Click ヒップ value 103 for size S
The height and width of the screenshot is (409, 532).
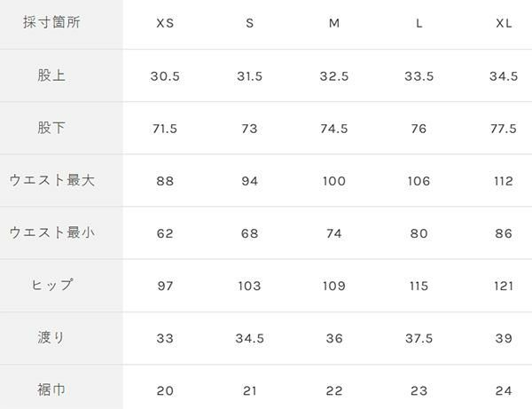coord(249,286)
